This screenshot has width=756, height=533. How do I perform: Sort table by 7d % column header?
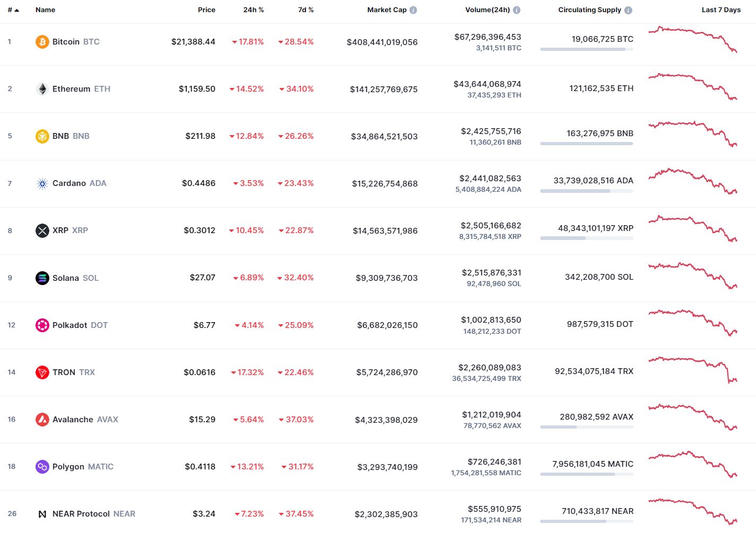point(306,10)
